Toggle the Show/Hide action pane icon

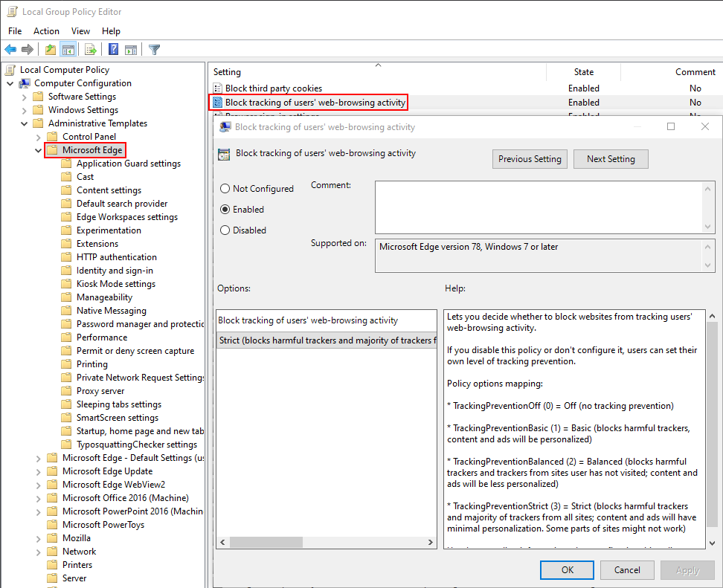click(x=131, y=49)
